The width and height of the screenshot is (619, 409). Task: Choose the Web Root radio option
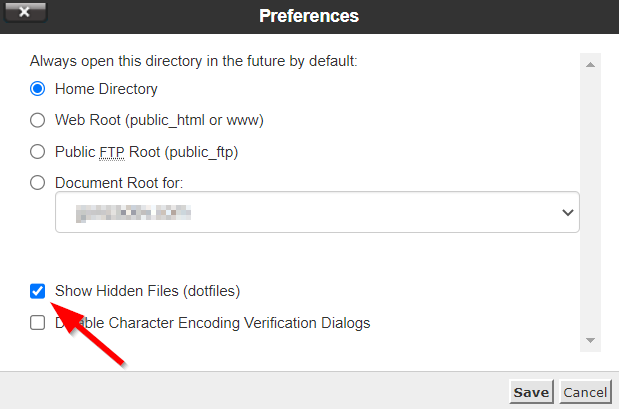click(38, 121)
